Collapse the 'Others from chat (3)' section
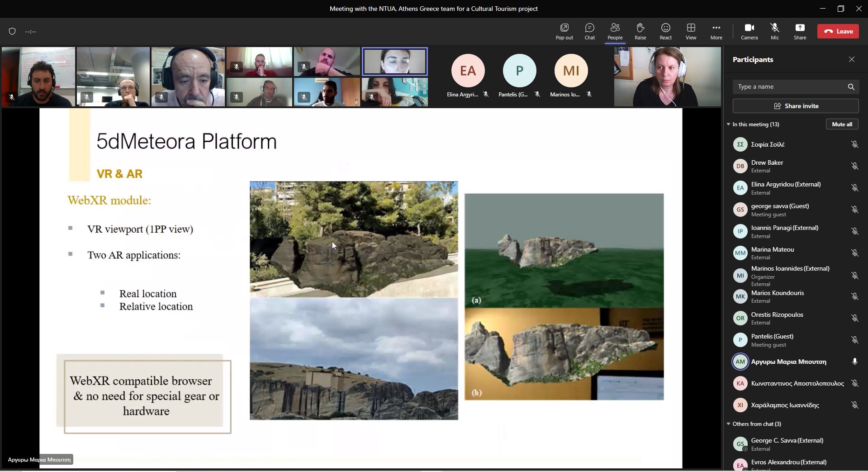The width and height of the screenshot is (868, 472). [728, 424]
